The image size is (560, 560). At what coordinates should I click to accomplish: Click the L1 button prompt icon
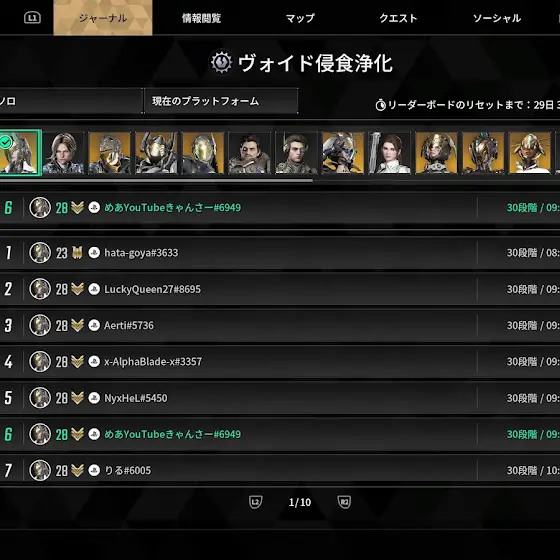(32, 18)
